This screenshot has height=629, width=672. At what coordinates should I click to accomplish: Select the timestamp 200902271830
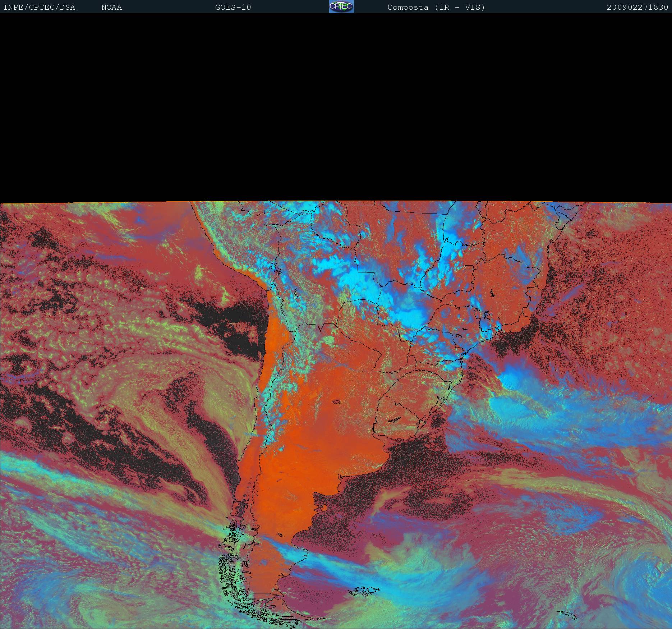pos(638,8)
